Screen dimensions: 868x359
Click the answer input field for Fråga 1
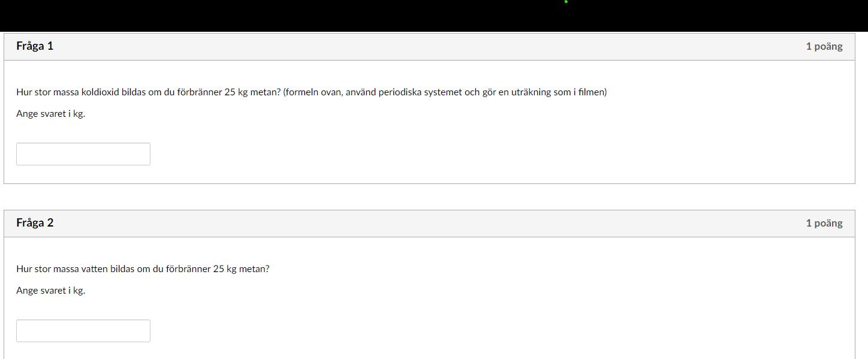[83, 154]
